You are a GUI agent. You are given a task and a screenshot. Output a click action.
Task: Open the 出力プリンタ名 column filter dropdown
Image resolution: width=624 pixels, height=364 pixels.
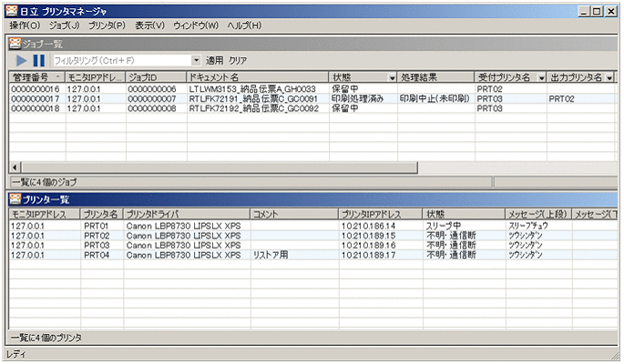609,78
